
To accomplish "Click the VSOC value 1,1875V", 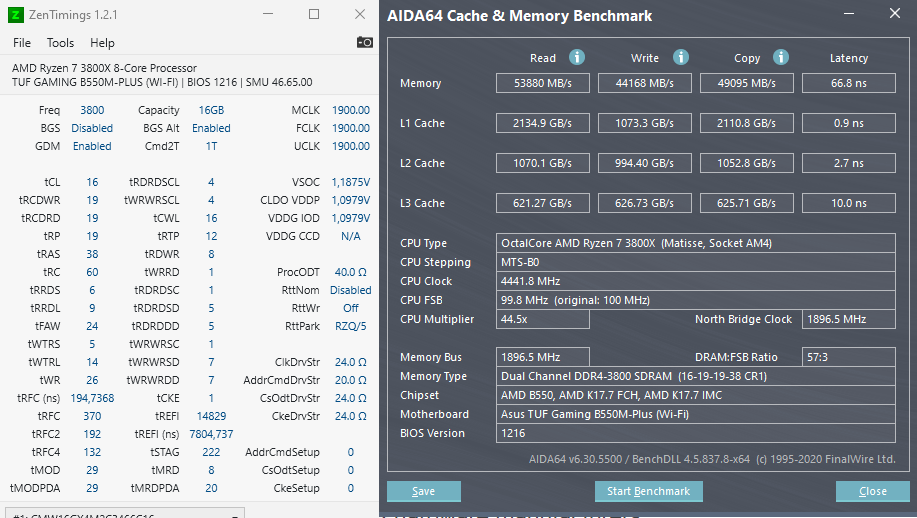I will pos(351,182).
